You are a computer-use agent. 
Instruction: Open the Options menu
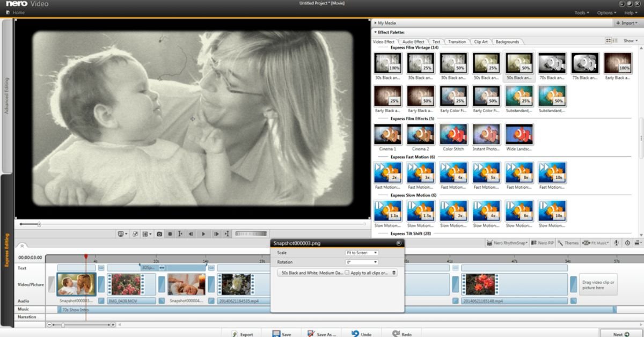[x=606, y=12]
